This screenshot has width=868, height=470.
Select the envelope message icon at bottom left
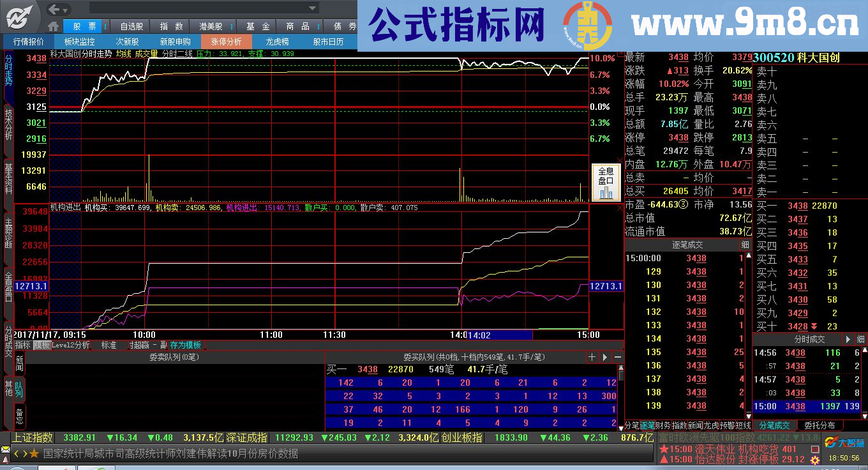click(x=6, y=449)
